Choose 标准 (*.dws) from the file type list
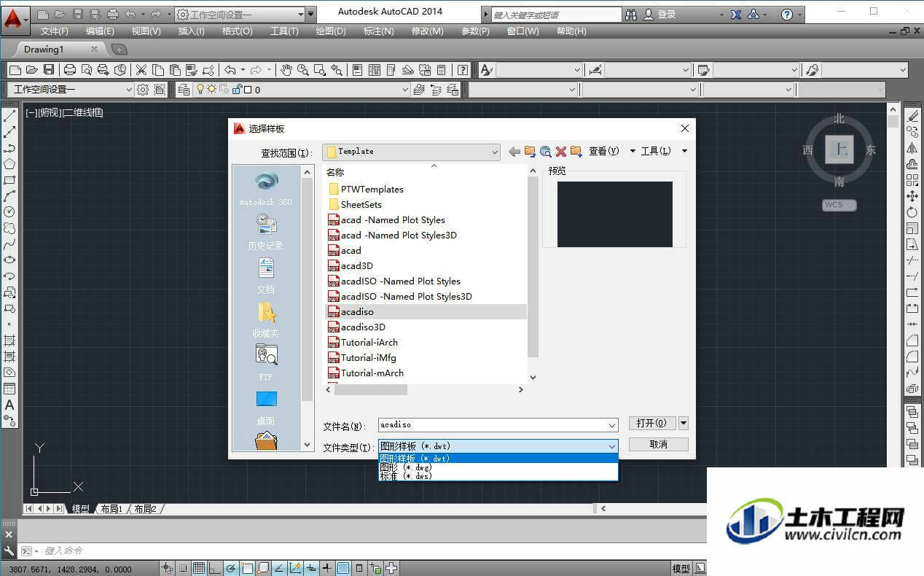Image resolution: width=924 pixels, height=576 pixels. tap(498, 476)
